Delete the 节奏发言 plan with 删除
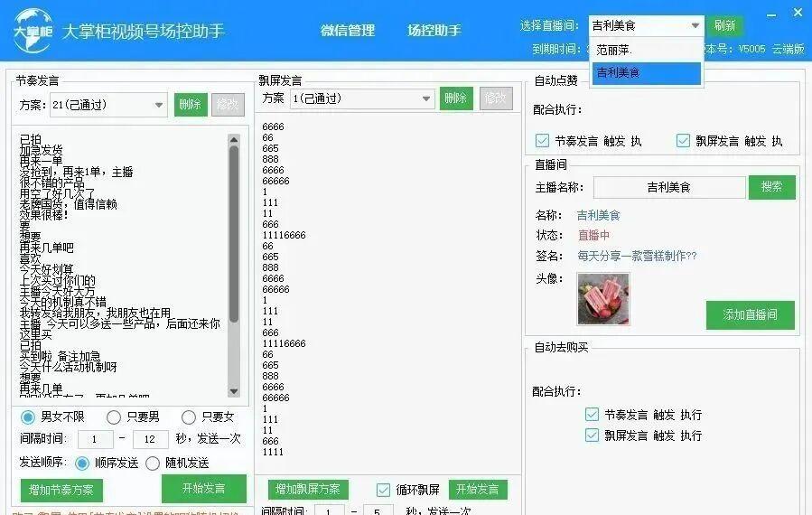812x515 pixels. coord(191,105)
